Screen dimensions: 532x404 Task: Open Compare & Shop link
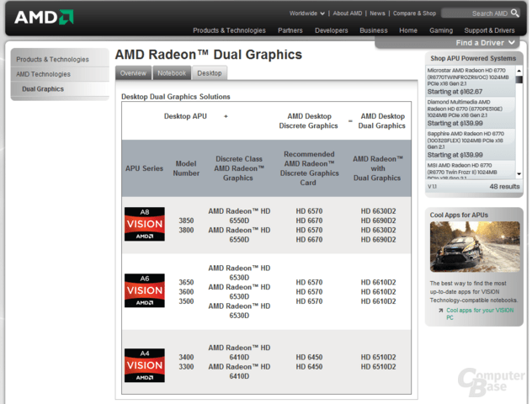point(414,13)
